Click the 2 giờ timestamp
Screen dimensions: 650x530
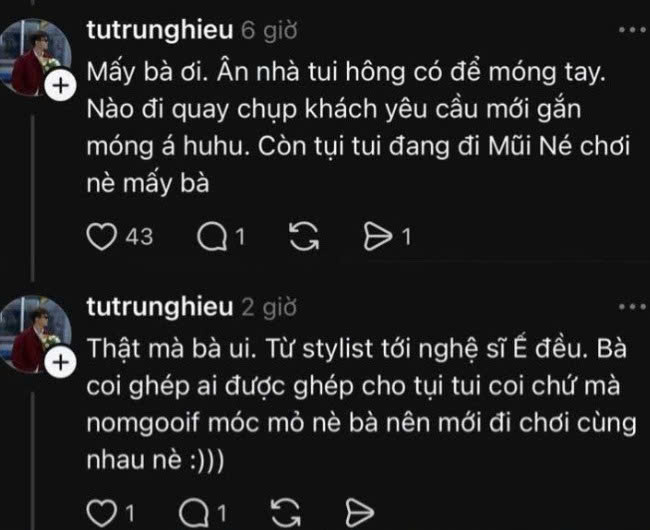click(269, 305)
